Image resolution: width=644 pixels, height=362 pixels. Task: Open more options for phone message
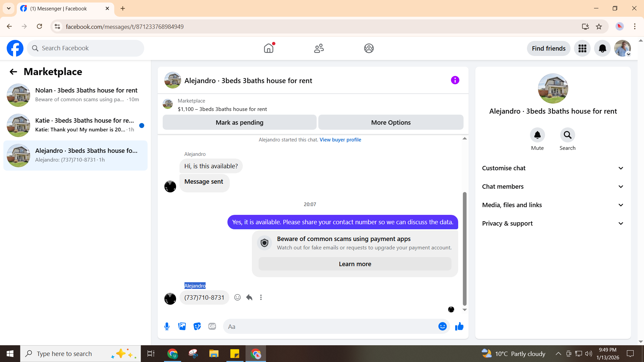point(261,297)
